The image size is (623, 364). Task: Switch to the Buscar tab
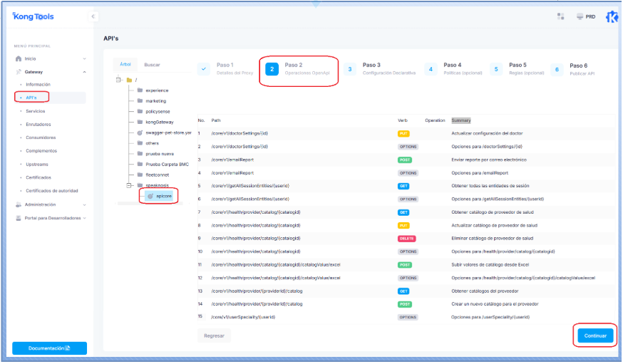[152, 65]
